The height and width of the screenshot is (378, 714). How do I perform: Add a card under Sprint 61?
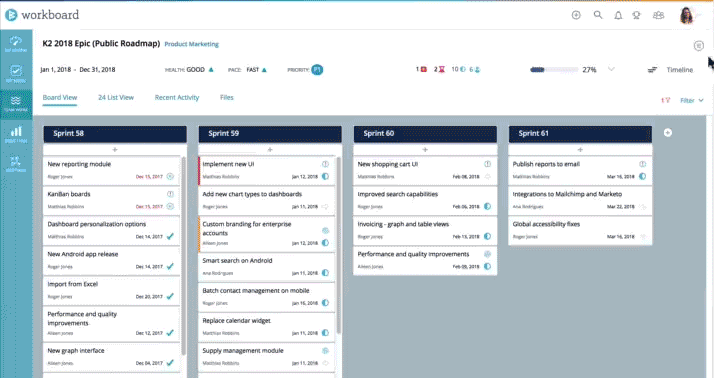click(x=580, y=149)
